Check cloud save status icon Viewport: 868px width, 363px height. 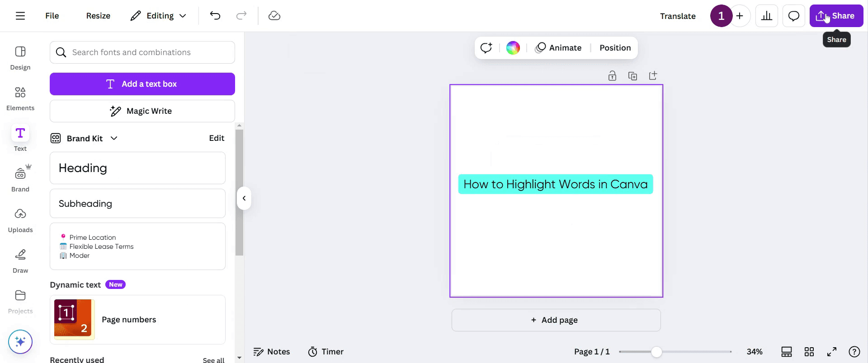(x=274, y=16)
